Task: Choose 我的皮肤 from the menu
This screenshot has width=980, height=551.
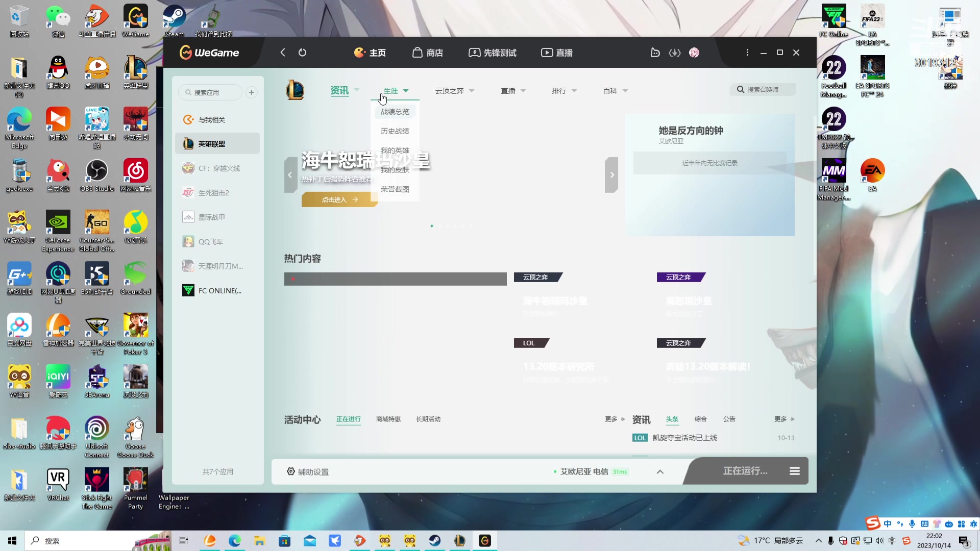Action: [x=395, y=170]
